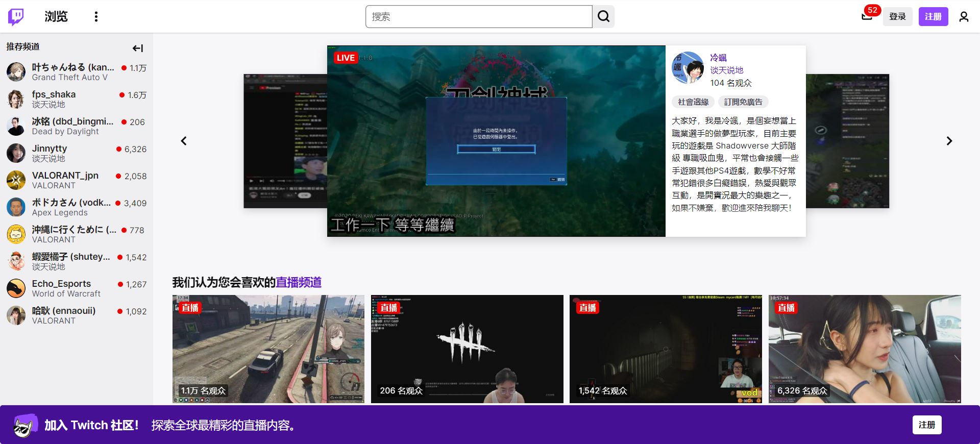Screen dimensions: 980x444
Task: Click the 登录 login button
Action: pos(897,17)
